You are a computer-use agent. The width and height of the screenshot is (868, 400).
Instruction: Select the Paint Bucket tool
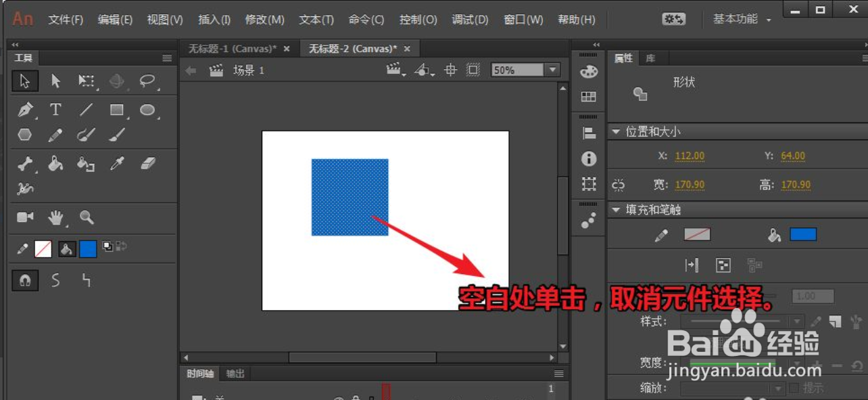(x=55, y=163)
